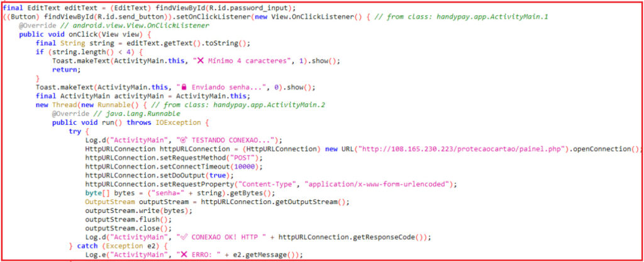Click the checkmark emoji before "CONEXAO OK! HTTP"
Viewport: 644px width, 262px height.
tap(184, 237)
